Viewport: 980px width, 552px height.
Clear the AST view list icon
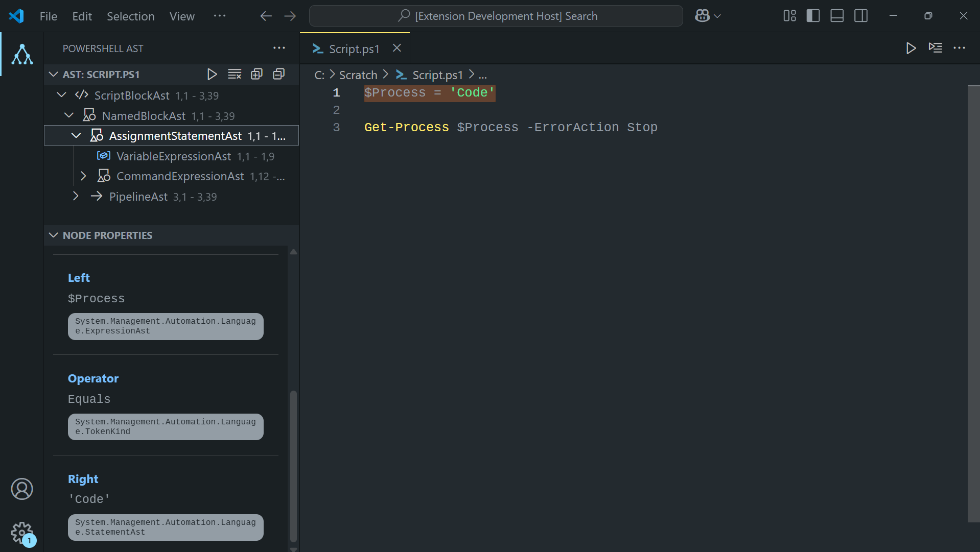coord(235,75)
